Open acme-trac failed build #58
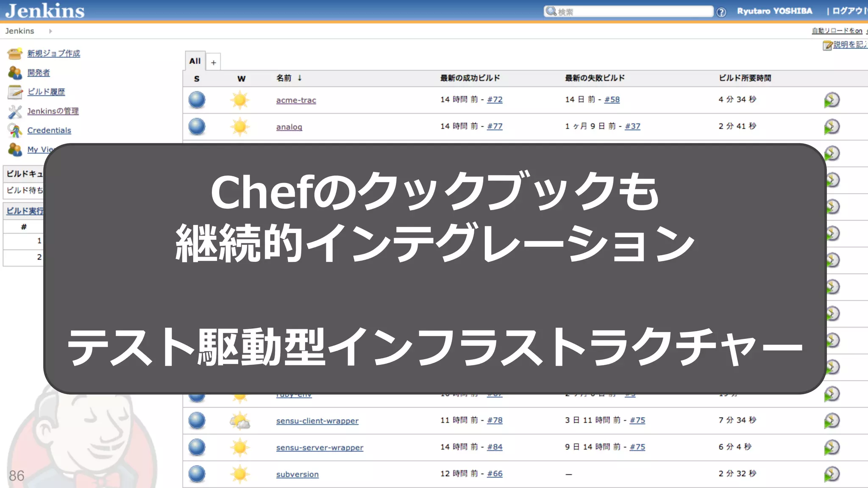Image resolution: width=868 pixels, height=488 pixels. (612, 100)
